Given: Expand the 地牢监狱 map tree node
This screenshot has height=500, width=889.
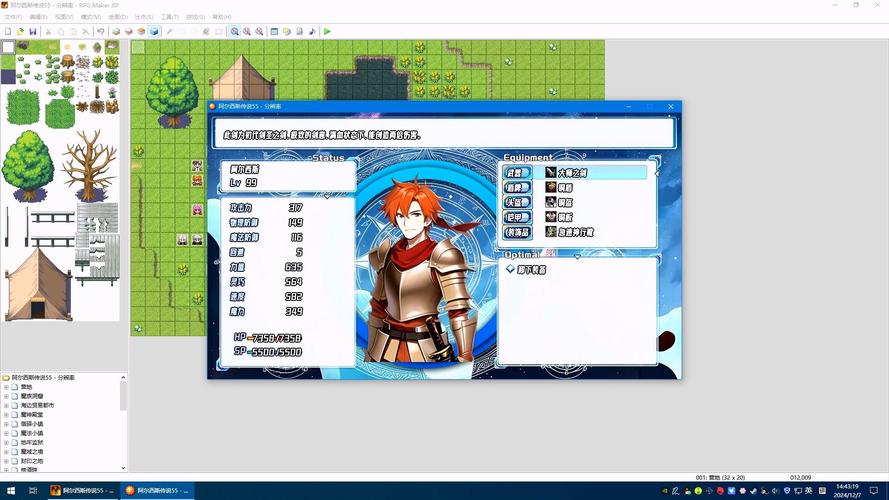Looking at the screenshot, I should (6, 443).
